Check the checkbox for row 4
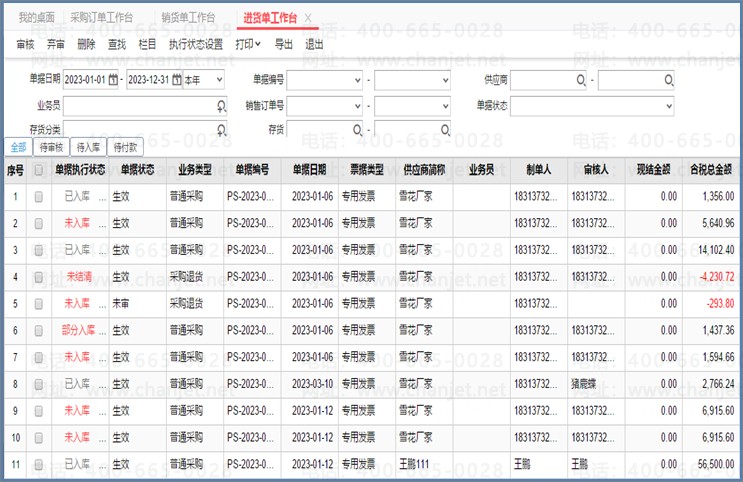This screenshot has height=482, width=743. [x=38, y=277]
